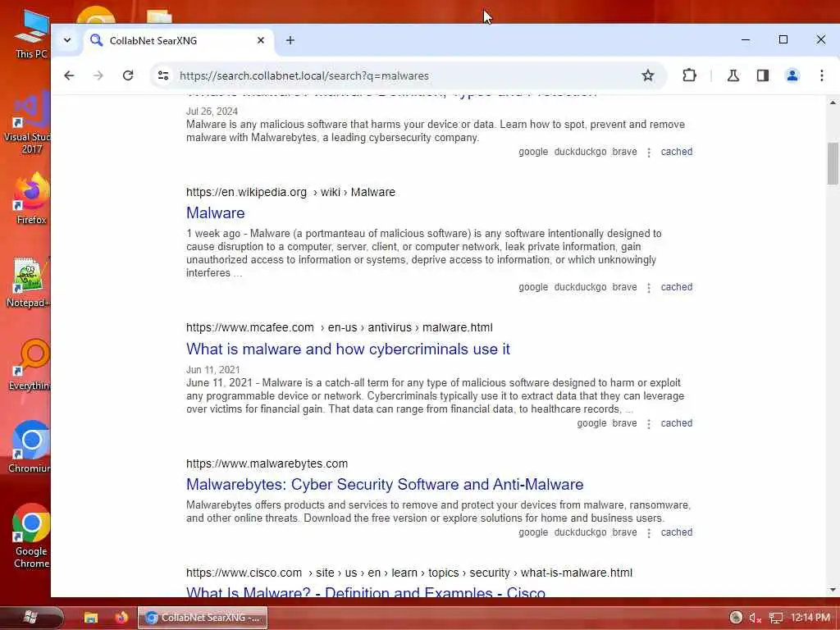This screenshot has width=840, height=630.
Task: Click the google engine label under Wikipedia result
Action: coord(533,287)
